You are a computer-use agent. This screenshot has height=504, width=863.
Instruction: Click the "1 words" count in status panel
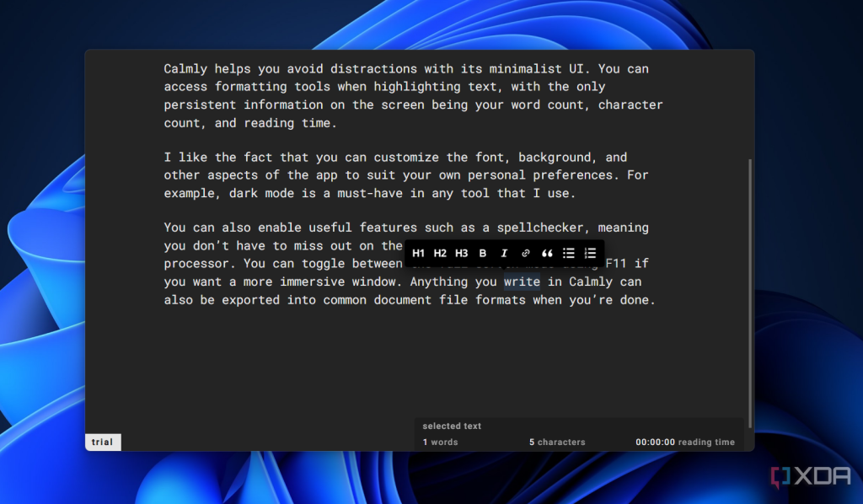(x=440, y=442)
